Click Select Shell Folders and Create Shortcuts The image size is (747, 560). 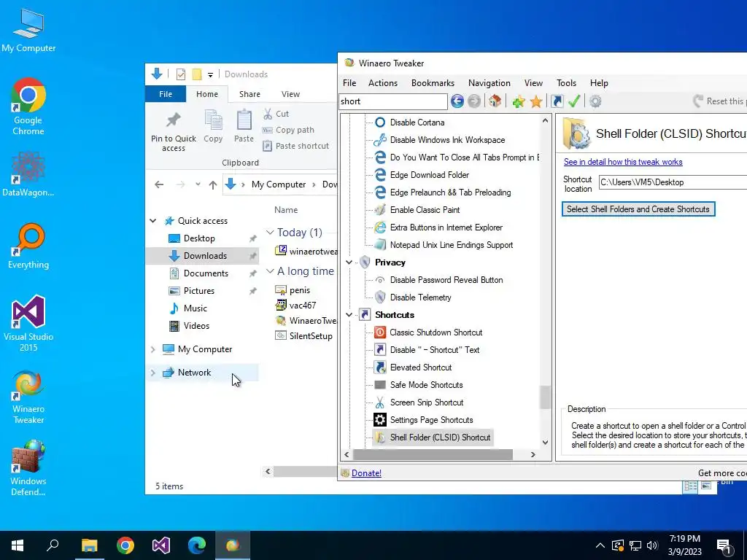click(638, 209)
